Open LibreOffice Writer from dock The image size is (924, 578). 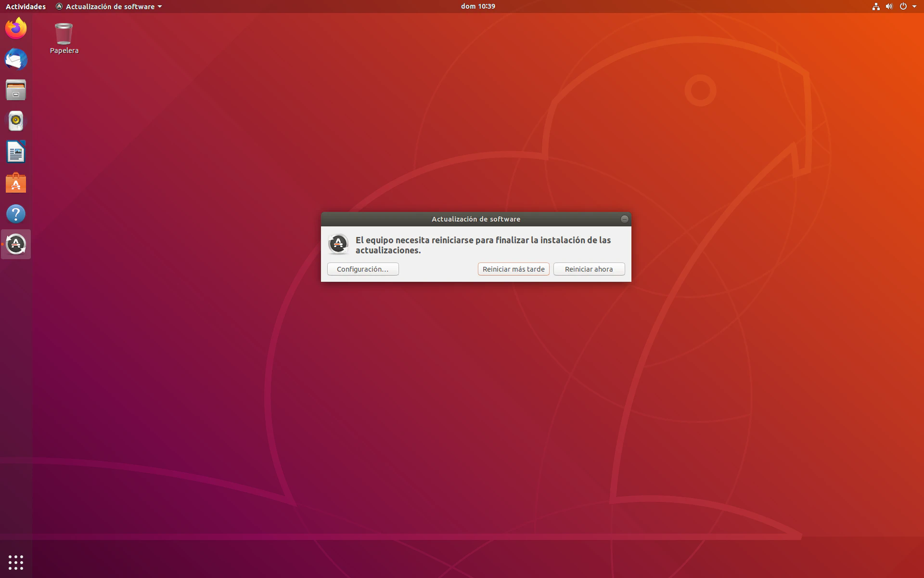[16, 152]
